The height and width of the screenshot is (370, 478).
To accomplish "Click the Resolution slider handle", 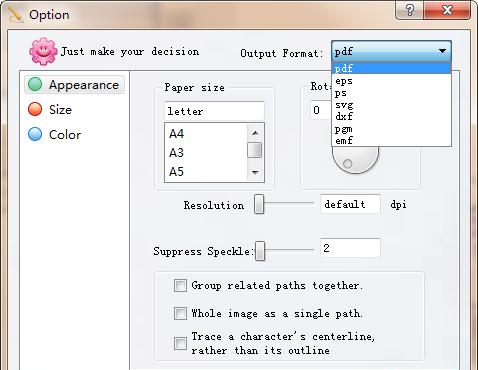I will coord(259,204).
